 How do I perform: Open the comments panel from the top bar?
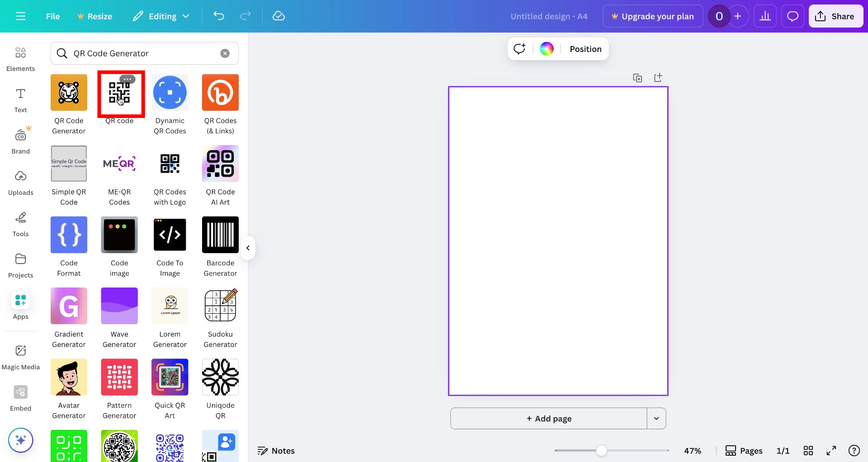(x=793, y=16)
